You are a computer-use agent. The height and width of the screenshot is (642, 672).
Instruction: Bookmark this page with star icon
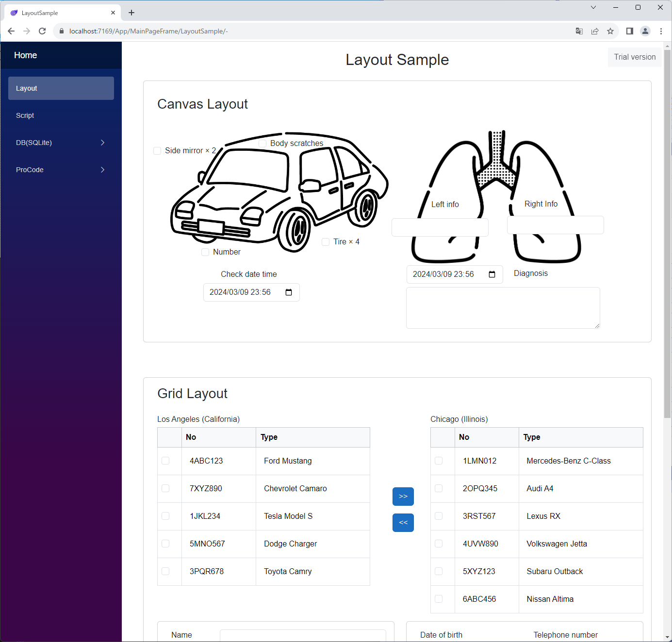click(610, 31)
